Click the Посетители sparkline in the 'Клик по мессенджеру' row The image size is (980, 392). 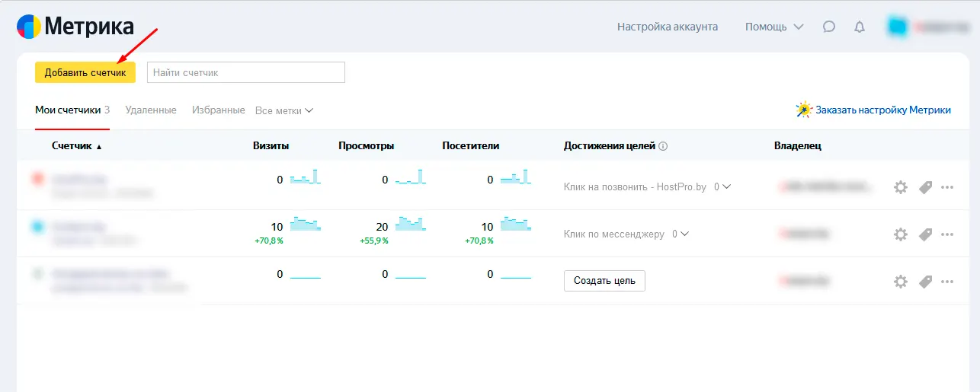(516, 224)
